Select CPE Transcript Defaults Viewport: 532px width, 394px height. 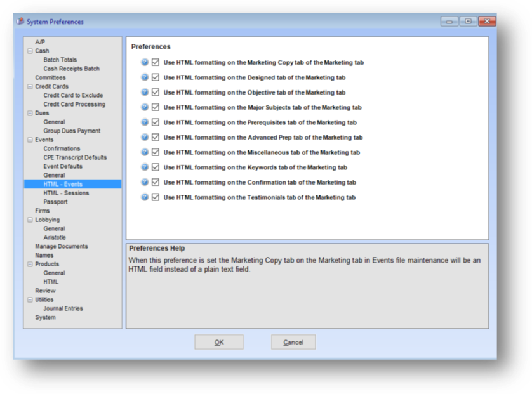pyautogui.click(x=75, y=157)
